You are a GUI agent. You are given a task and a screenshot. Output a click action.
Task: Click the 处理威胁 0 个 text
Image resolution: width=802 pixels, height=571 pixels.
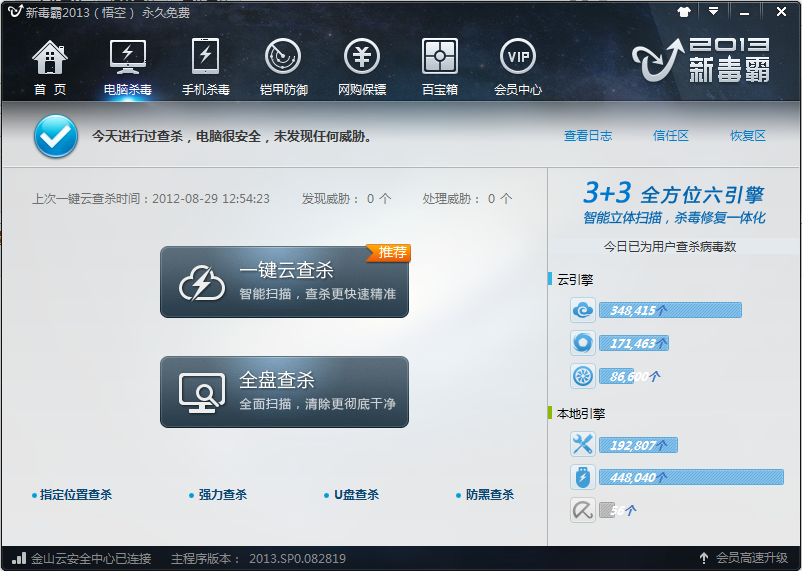[467, 199]
